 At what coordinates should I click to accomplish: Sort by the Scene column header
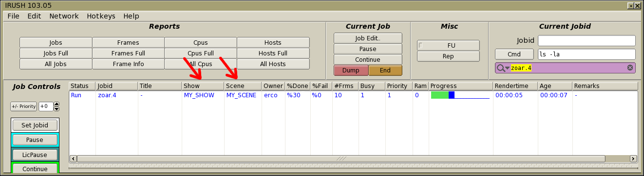(243, 86)
